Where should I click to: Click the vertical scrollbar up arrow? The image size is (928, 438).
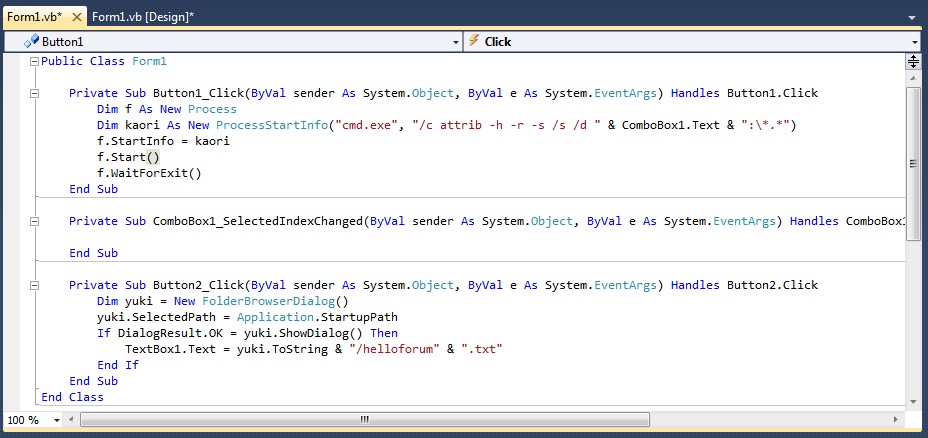click(x=913, y=77)
